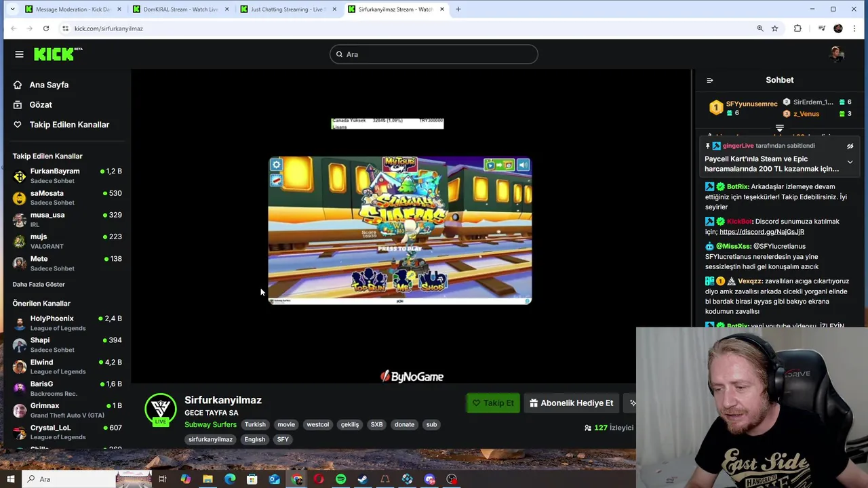The width and height of the screenshot is (868, 488).
Task: Follow the channel with Takip Et button
Action: tap(493, 403)
